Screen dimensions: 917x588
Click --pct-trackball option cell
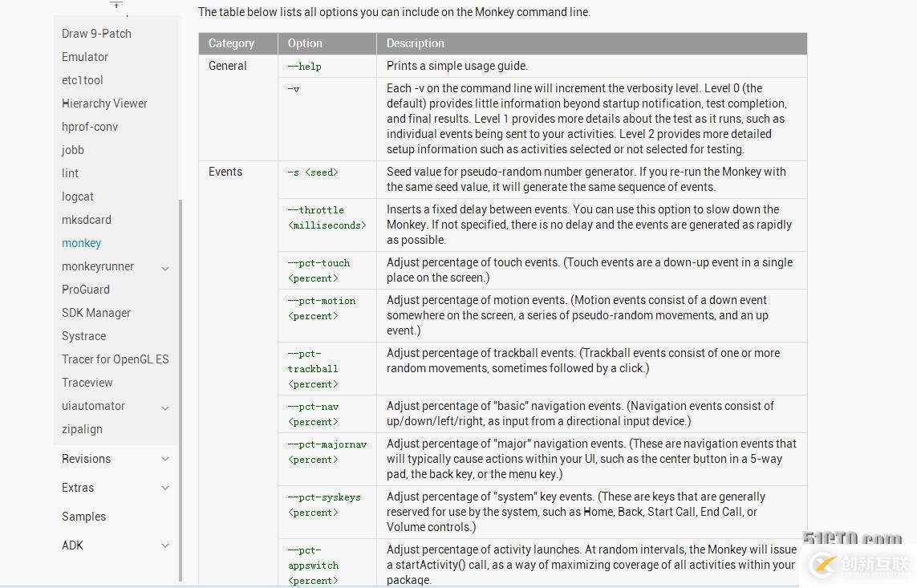point(327,369)
